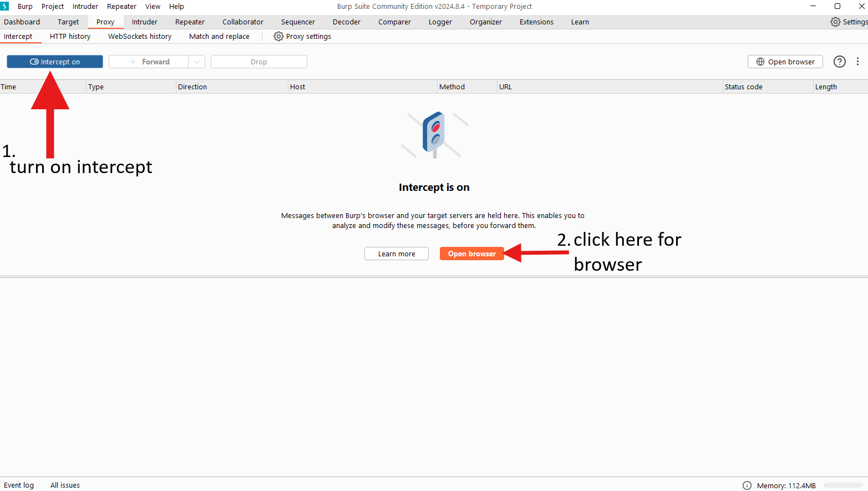Click the Burp Suite logo icon
The image size is (868, 491).
(x=5, y=6)
